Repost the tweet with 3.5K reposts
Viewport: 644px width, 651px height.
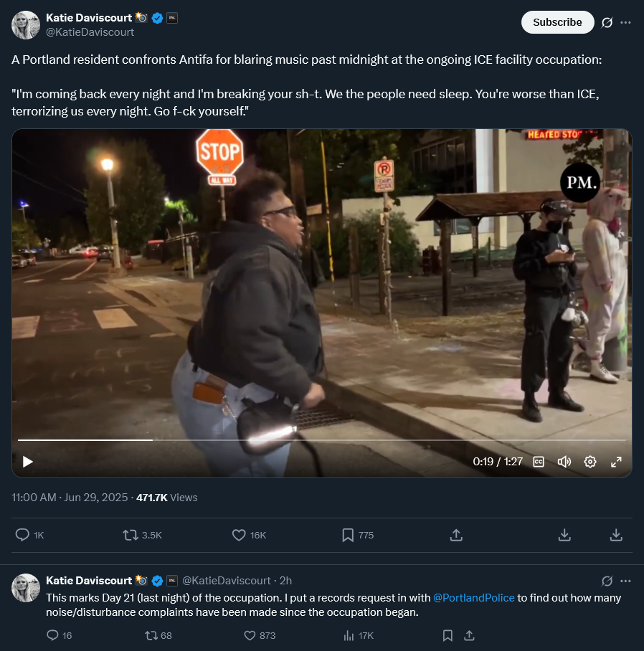point(142,535)
